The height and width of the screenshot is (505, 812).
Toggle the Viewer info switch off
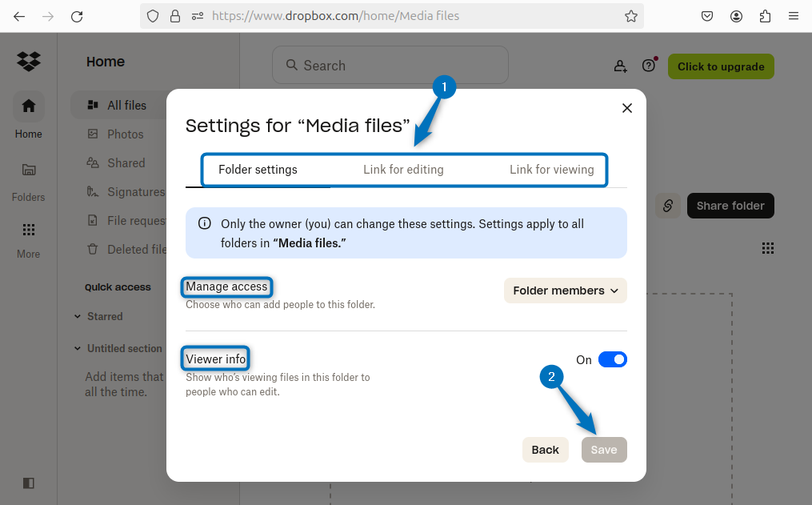(x=612, y=359)
